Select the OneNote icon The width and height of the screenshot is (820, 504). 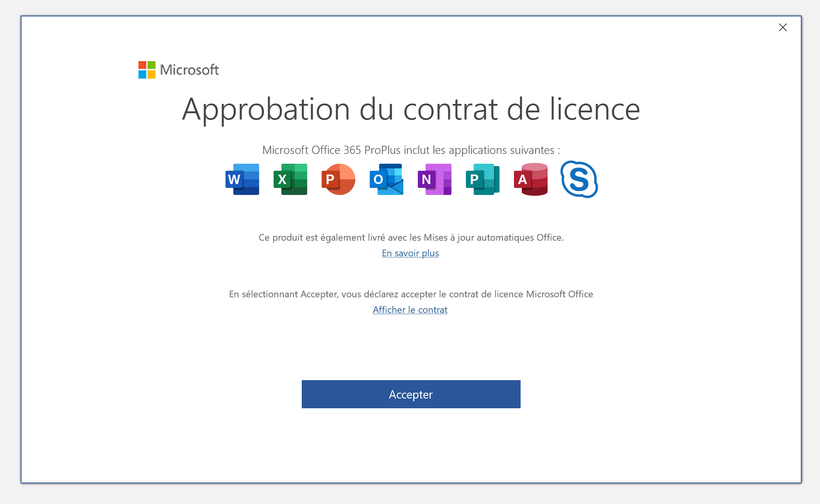435,179
